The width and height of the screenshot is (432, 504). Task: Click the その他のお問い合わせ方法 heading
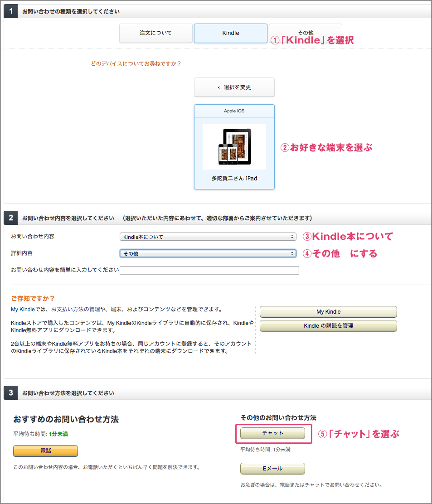point(278,418)
